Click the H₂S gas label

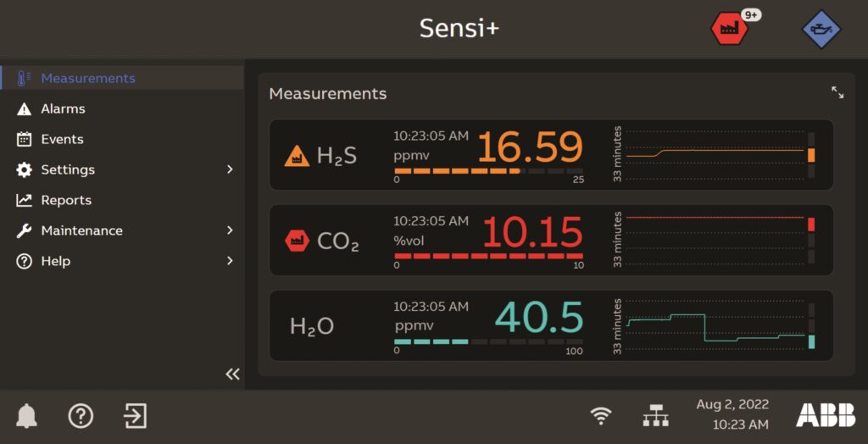coord(337,156)
